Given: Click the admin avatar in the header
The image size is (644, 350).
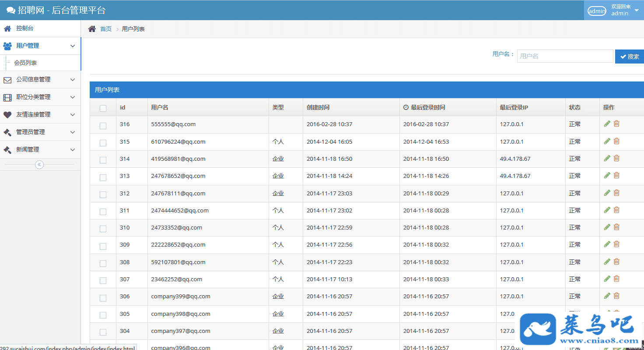Looking at the screenshot, I should click(597, 11).
